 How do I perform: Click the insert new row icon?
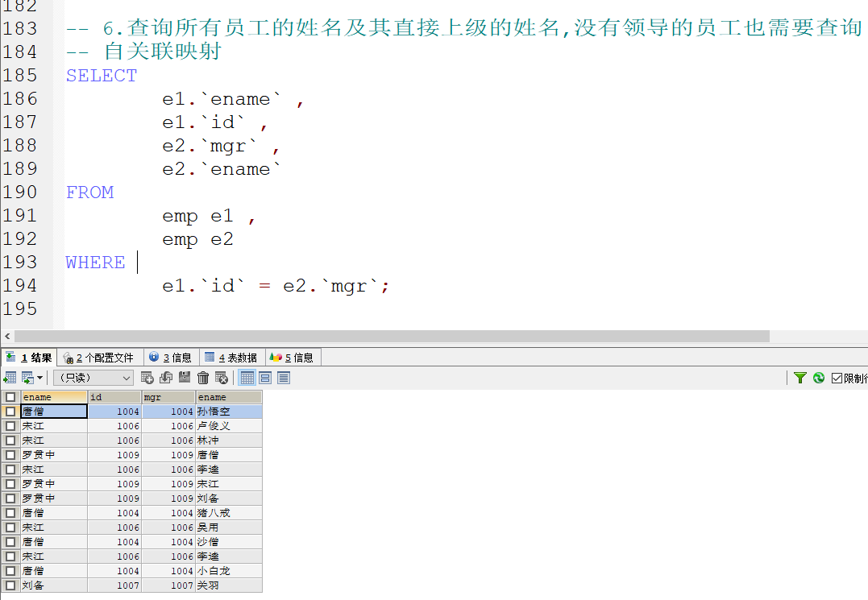147,379
